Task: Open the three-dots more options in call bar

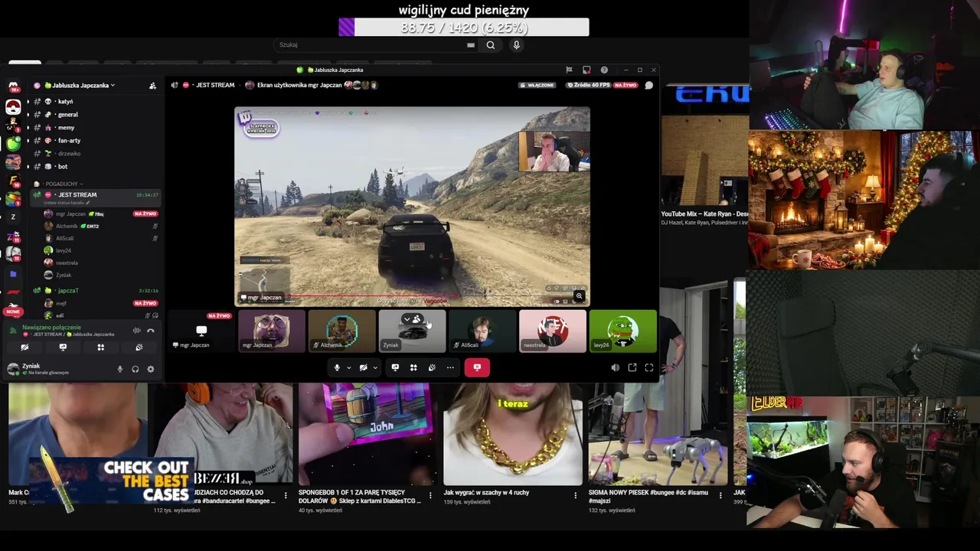Action: (450, 367)
